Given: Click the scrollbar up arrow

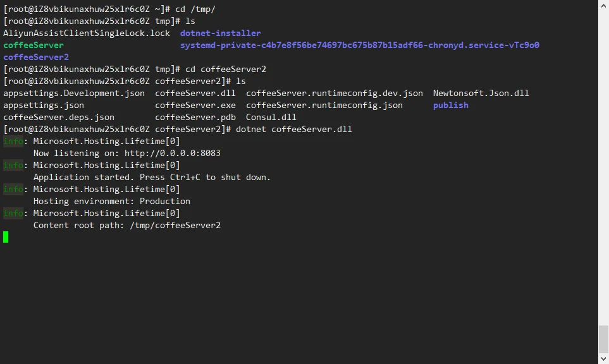Looking at the screenshot, I should pos(603,5).
